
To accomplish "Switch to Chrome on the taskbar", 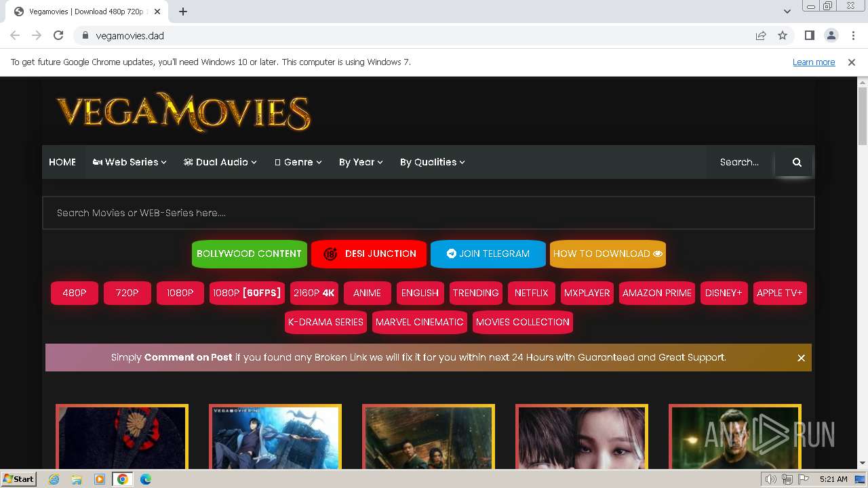I will coord(123,479).
